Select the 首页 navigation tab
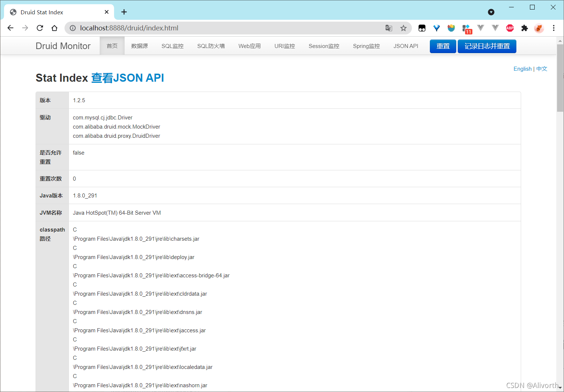 tap(112, 46)
